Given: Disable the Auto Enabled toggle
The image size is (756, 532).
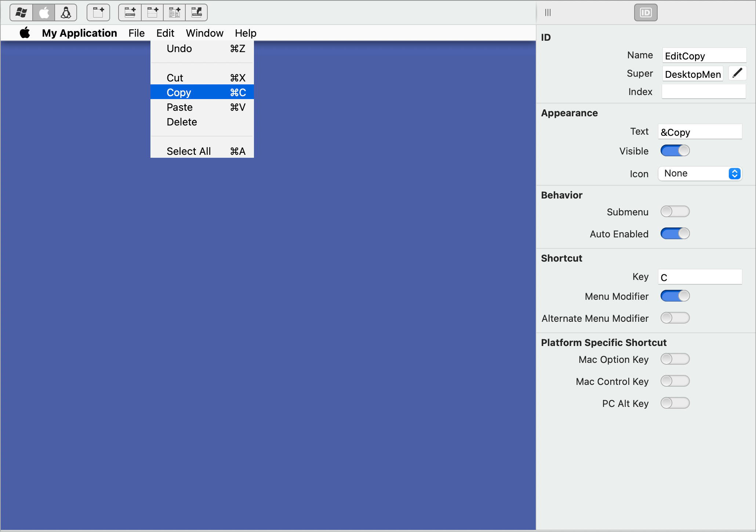Looking at the screenshot, I should (x=675, y=233).
